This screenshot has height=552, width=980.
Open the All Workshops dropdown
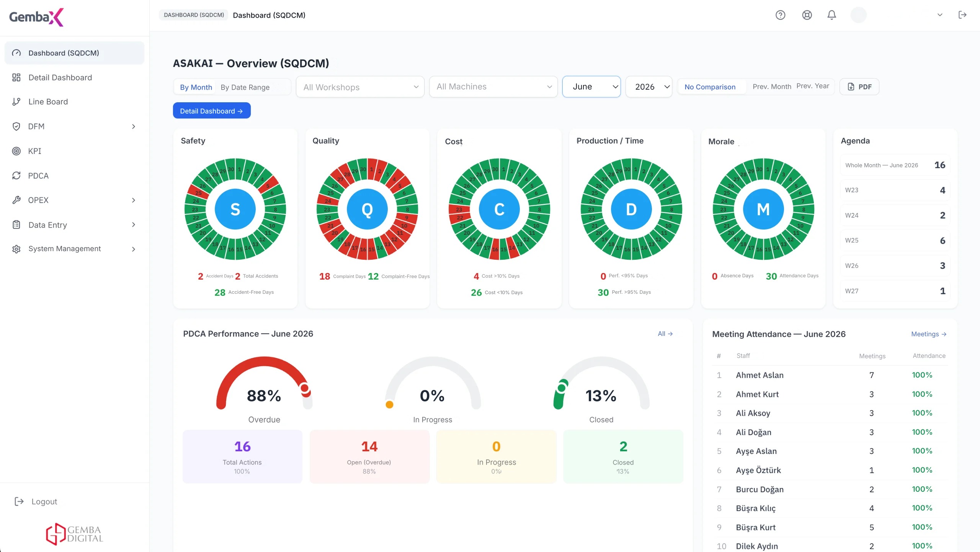coord(360,87)
